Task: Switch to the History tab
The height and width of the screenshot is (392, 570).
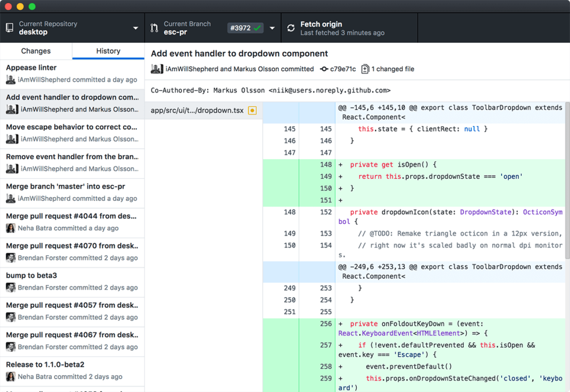Action: [109, 51]
